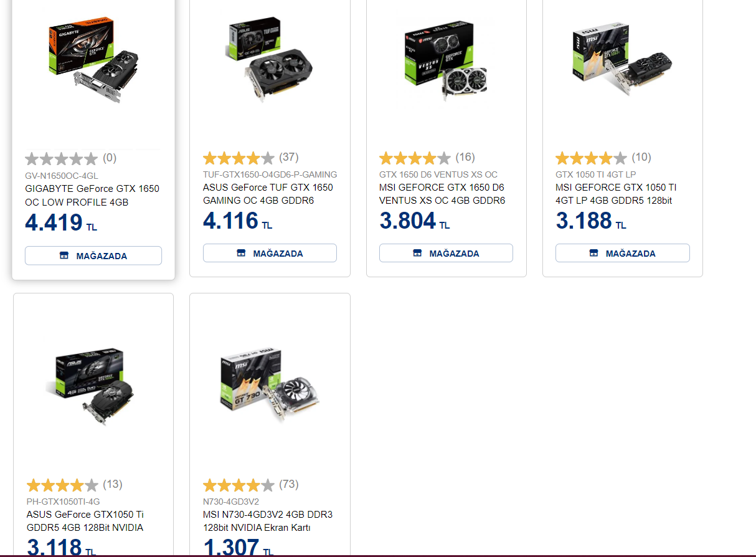The image size is (756, 557).
Task: Click the store icon in GTX 1050 TI MAĞAZADA button
Action: (593, 253)
